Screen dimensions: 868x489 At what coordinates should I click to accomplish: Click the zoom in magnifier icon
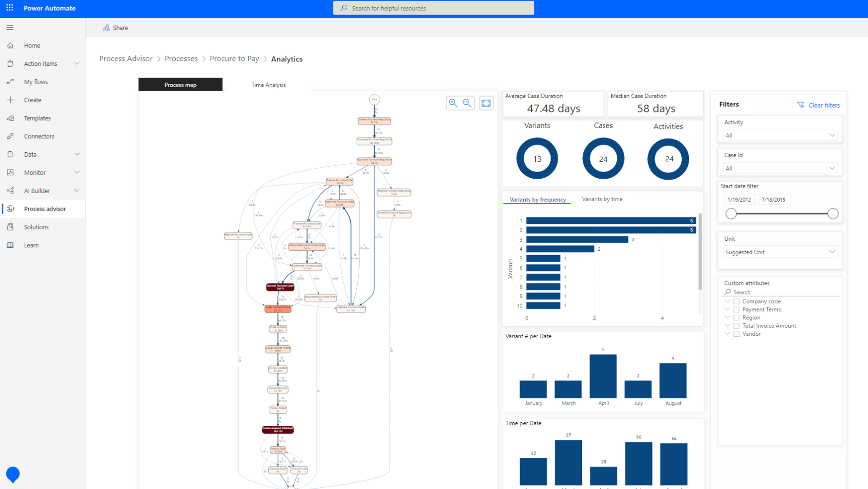[453, 103]
